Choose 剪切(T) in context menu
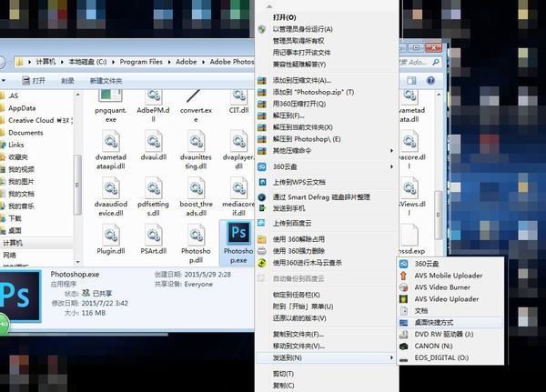This screenshot has height=392, width=546. [x=327, y=374]
